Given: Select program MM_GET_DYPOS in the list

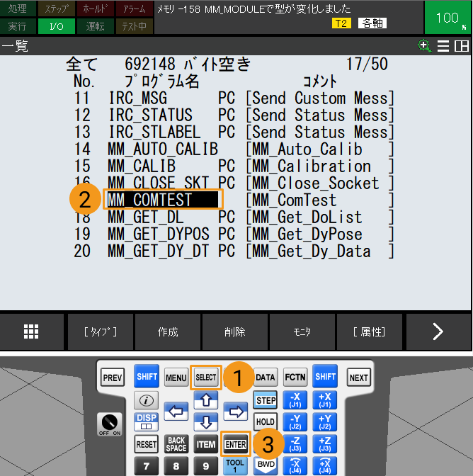Looking at the screenshot, I should tap(159, 234).
